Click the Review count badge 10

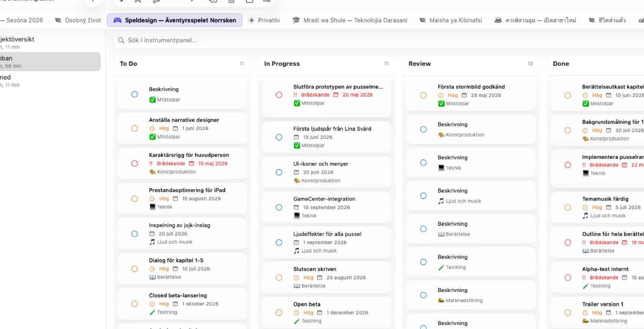[530, 63]
